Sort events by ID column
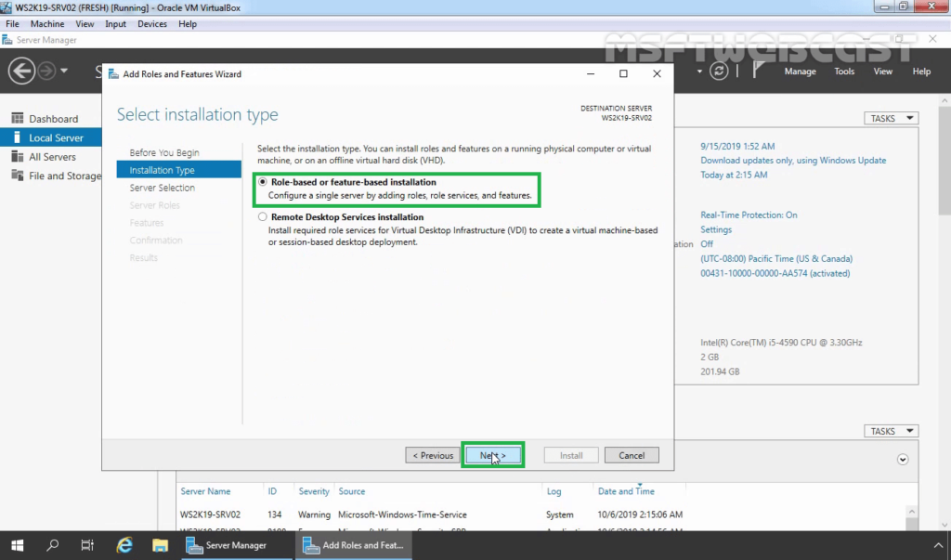This screenshot has height=560, width=951. [x=272, y=491]
